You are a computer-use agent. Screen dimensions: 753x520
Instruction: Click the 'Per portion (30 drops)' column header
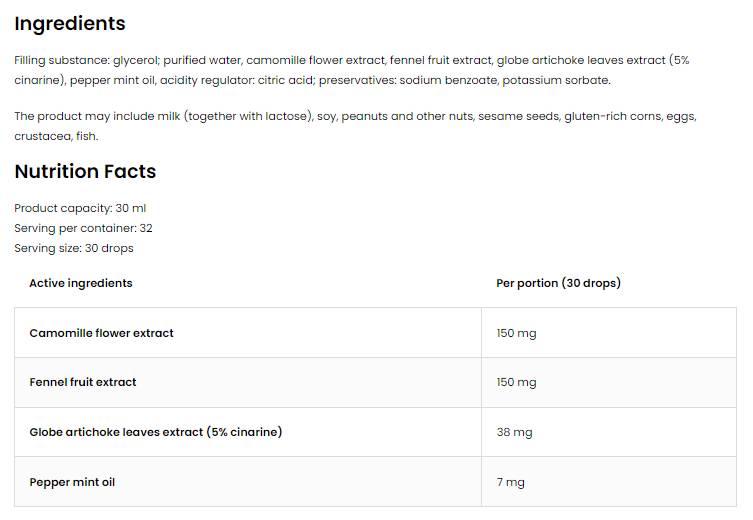click(x=558, y=283)
